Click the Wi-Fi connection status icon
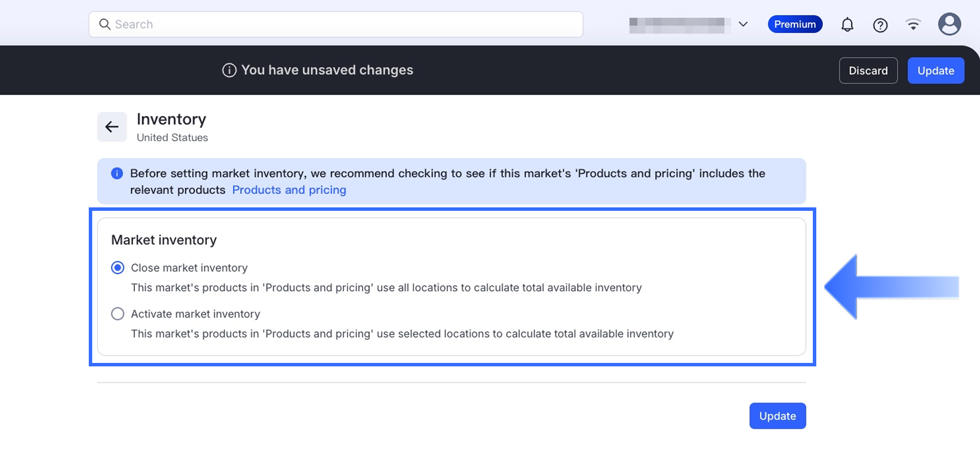 (913, 24)
